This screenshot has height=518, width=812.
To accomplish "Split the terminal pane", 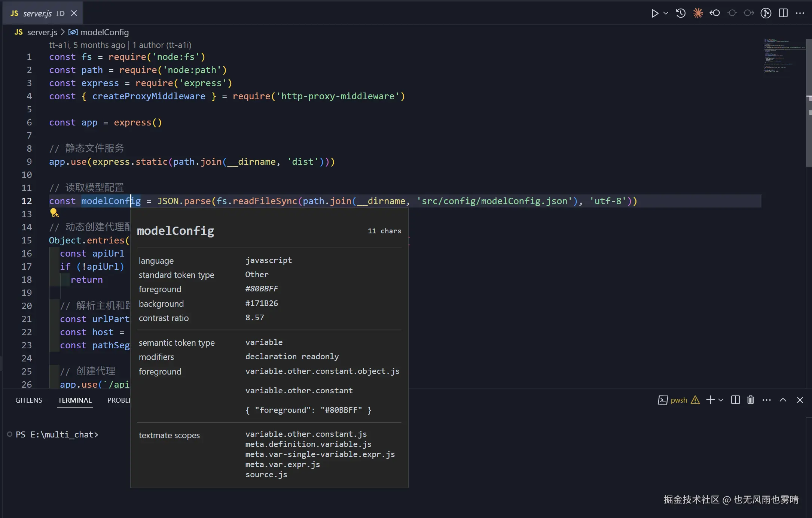I will click(x=735, y=400).
